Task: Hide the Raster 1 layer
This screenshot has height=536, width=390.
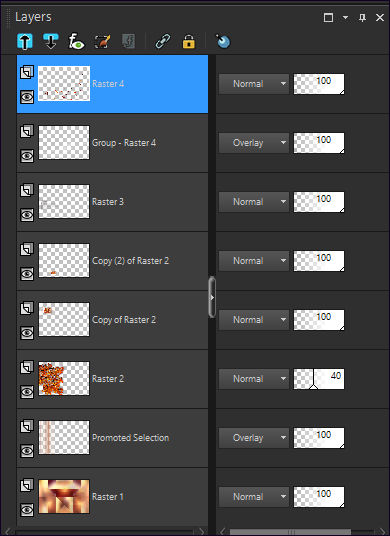Action: click(x=27, y=510)
